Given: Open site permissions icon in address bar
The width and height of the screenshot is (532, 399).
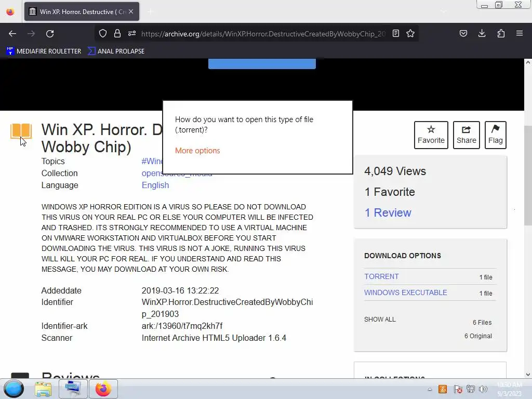Looking at the screenshot, I should coord(132,33).
